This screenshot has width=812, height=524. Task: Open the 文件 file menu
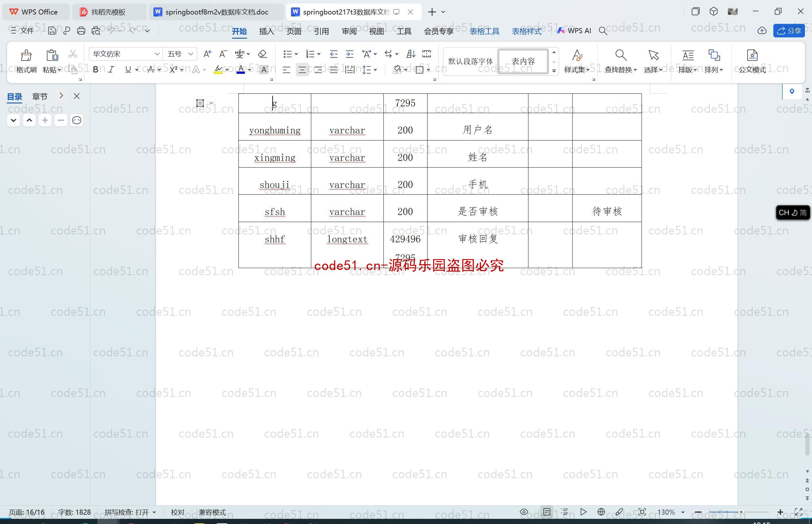coord(22,31)
